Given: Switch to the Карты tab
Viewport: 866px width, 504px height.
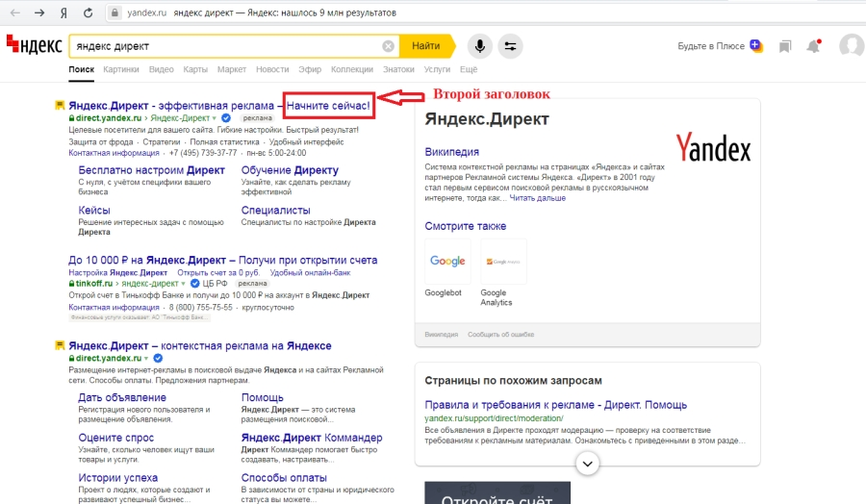Looking at the screenshot, I should 195,69.
